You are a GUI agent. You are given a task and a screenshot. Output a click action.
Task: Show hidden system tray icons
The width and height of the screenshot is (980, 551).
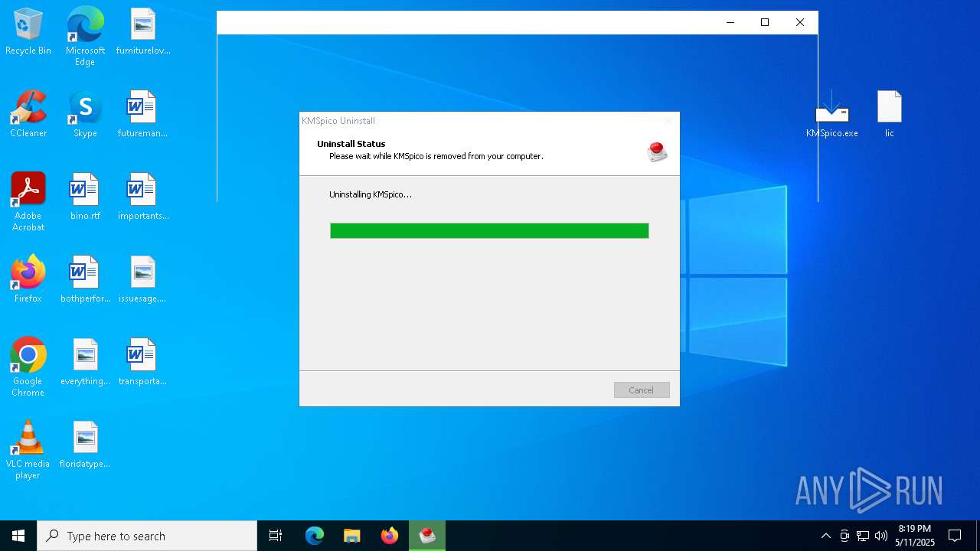pos(825,536)
